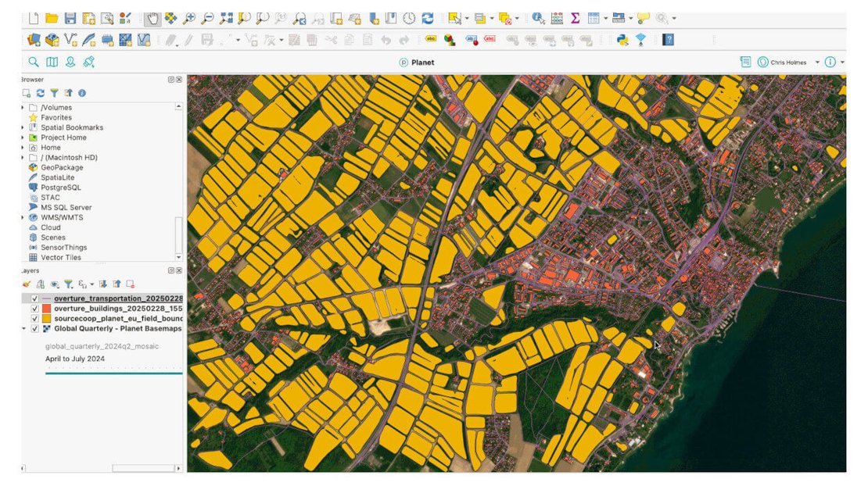
Task: Click the basemap date range slider
Action: pyautogui.click(x=113, y=373)
